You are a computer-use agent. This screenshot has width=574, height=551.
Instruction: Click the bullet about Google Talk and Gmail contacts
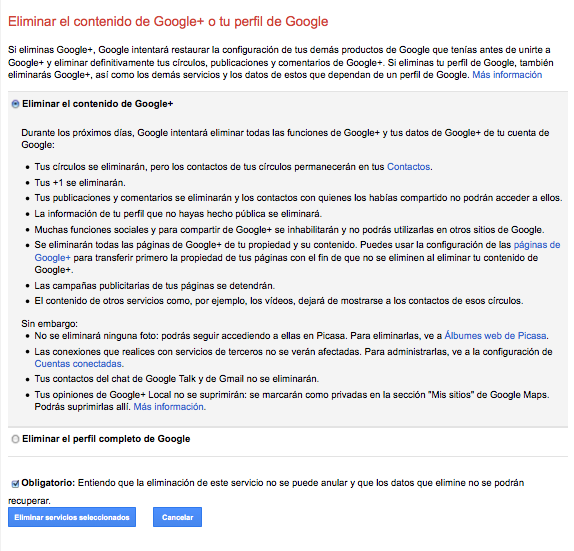[176, 379]
